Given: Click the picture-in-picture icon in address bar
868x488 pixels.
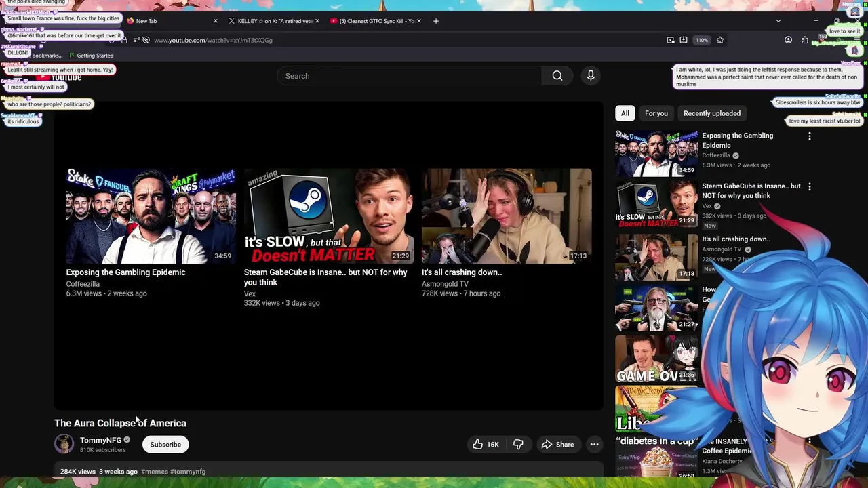Looking at the screenshot, I should pyautogui.click(x=671, y=40).
